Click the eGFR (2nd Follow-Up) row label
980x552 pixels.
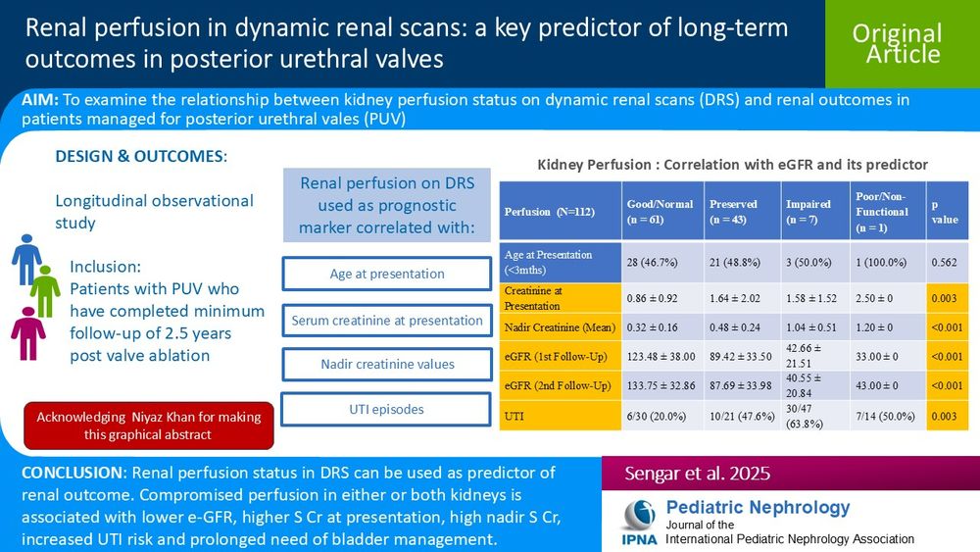click(x=560, y=385)
